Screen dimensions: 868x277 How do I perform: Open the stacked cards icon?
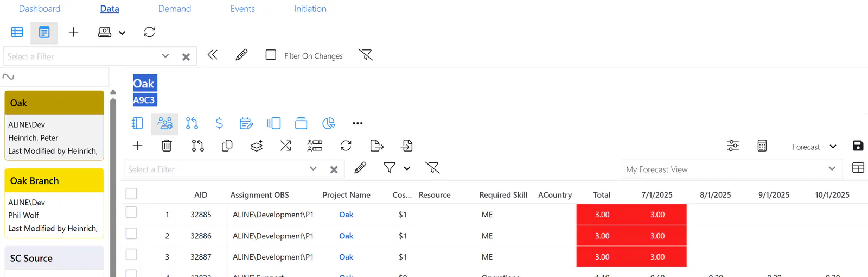coord(301,123)
